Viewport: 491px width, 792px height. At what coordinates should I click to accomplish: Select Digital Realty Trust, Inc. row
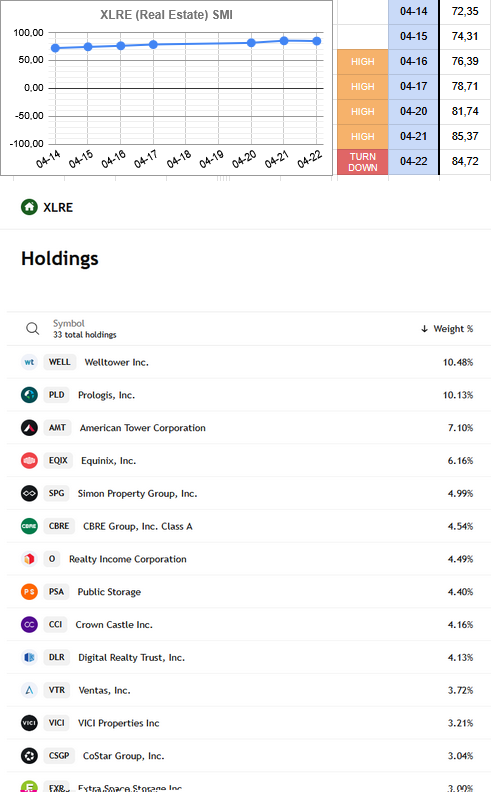(x=249, y=657)
